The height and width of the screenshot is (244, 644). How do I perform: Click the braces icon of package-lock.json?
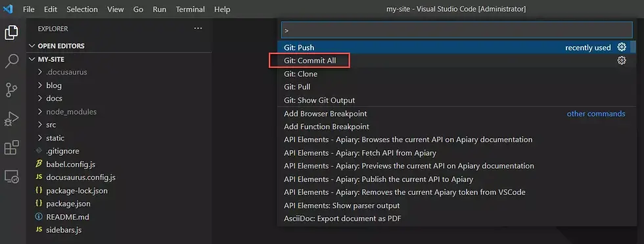pyautogui.click(x=39, y=191)
